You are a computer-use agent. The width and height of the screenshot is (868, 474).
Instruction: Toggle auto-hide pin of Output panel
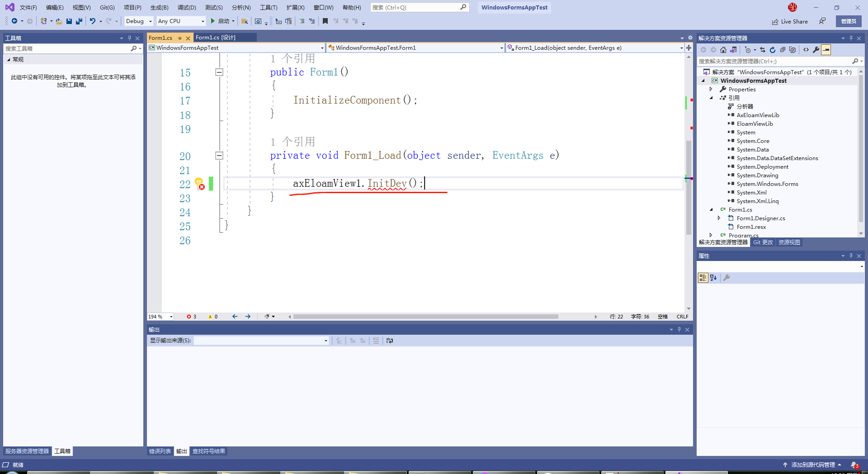[679, 329]
